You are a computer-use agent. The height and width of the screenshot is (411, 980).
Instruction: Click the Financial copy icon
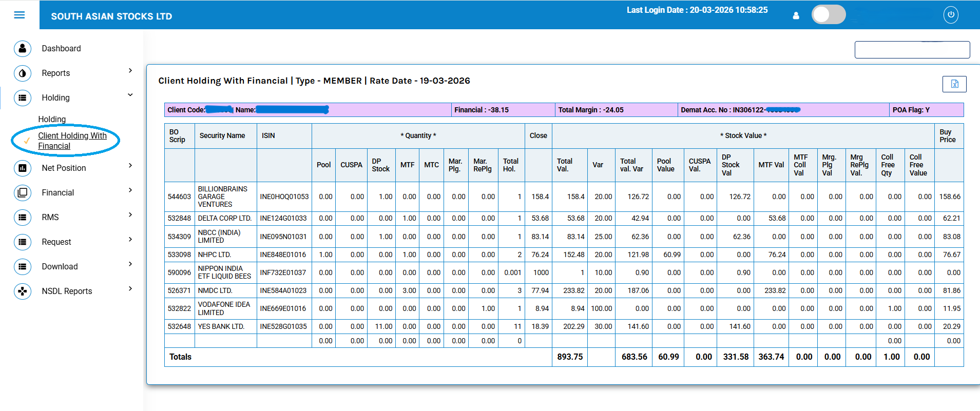[23, 192]
